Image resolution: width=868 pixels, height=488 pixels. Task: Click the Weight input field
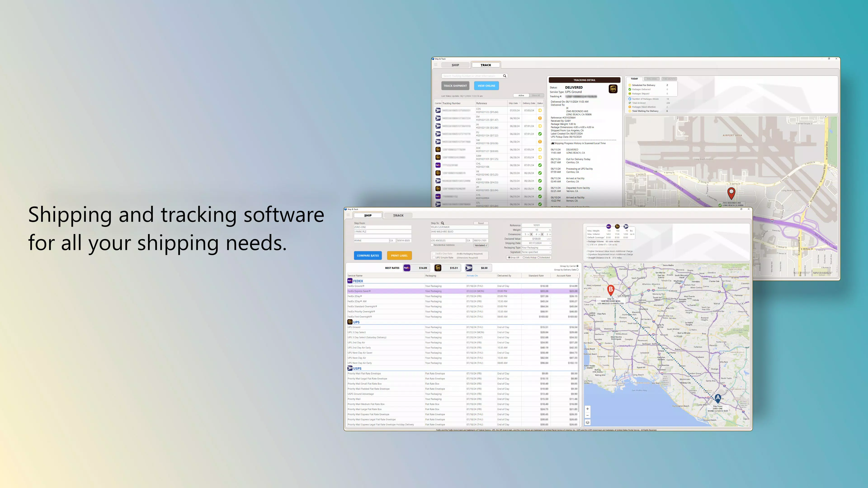tap(536, 230)
